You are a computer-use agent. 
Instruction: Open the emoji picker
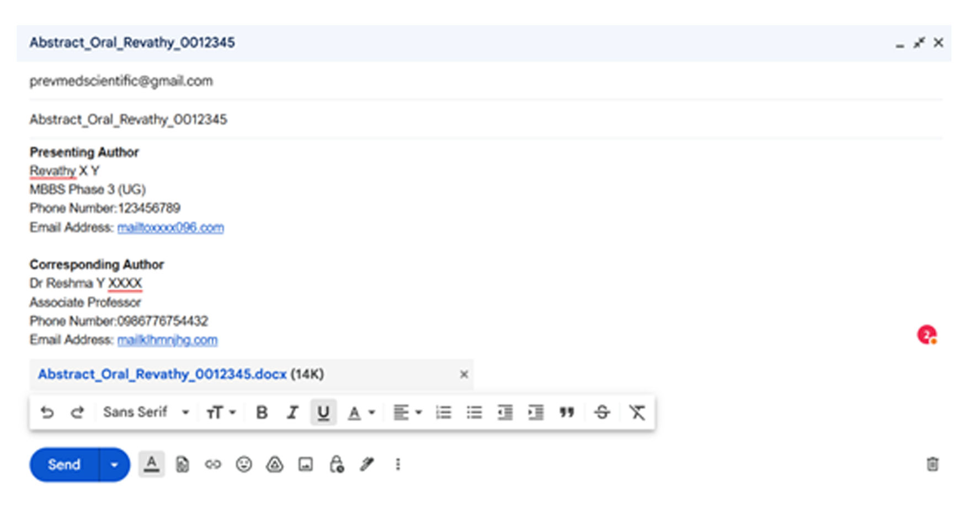[x=244, y=465]
